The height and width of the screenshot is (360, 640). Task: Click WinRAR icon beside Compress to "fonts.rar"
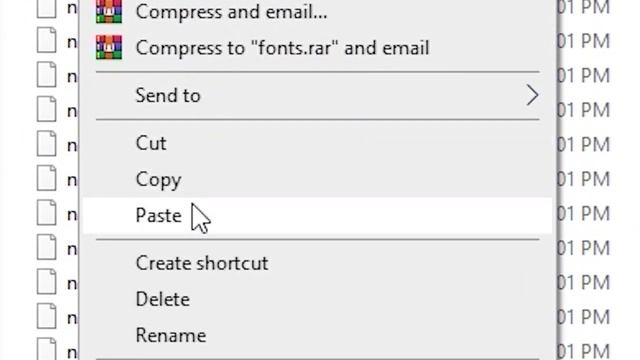109,48
